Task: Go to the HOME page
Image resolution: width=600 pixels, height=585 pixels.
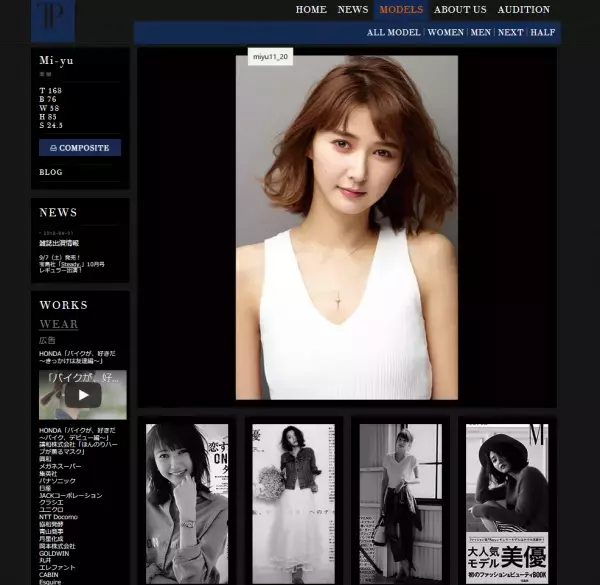Action: click(x=311, y=10)
